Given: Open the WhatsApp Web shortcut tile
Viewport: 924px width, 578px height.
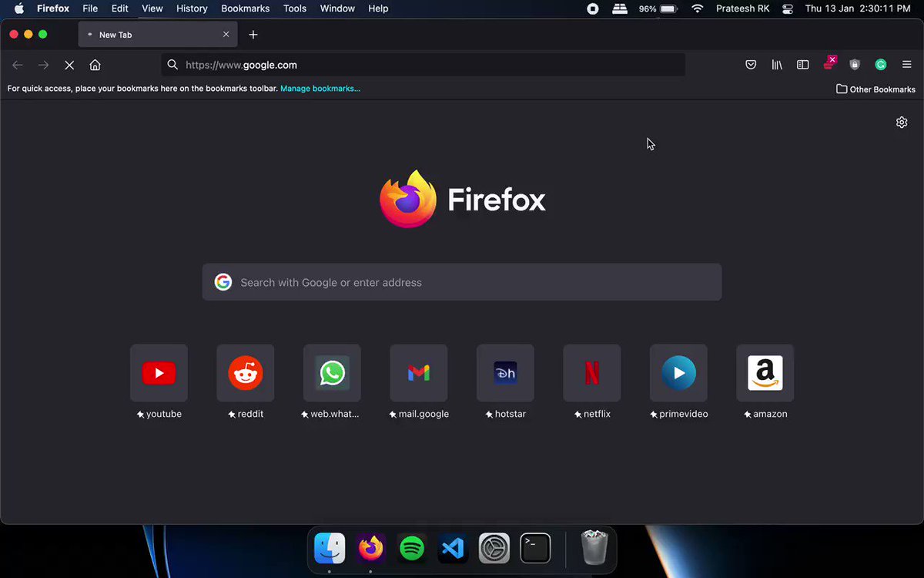Looking at the screenshot, I should pos(332,373).
